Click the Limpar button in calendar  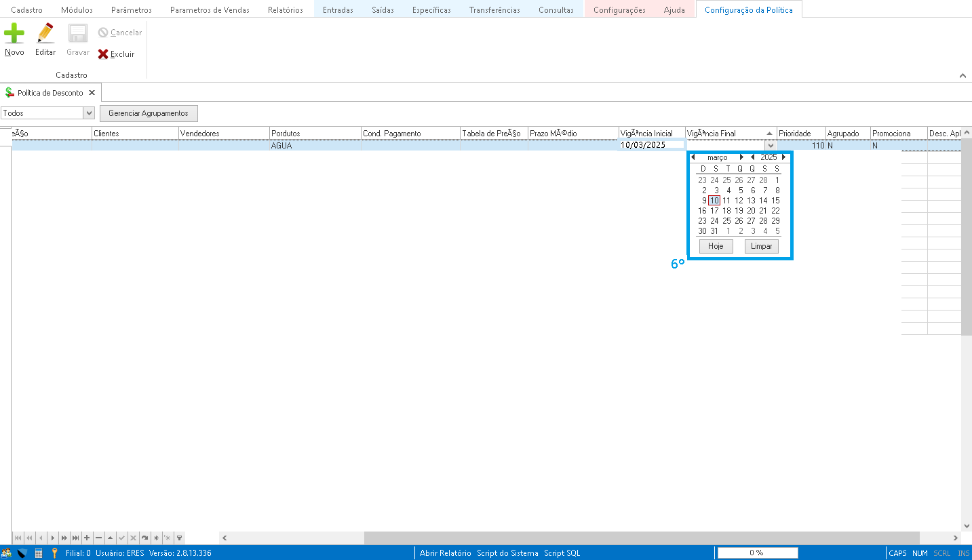[761, 246]
